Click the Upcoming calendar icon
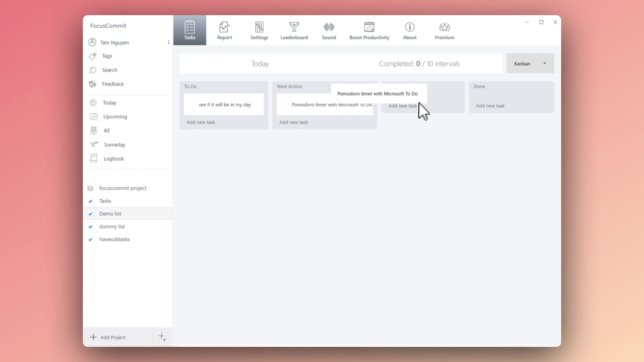This screenshot has width=644, height=362. [x=94, y=117]
